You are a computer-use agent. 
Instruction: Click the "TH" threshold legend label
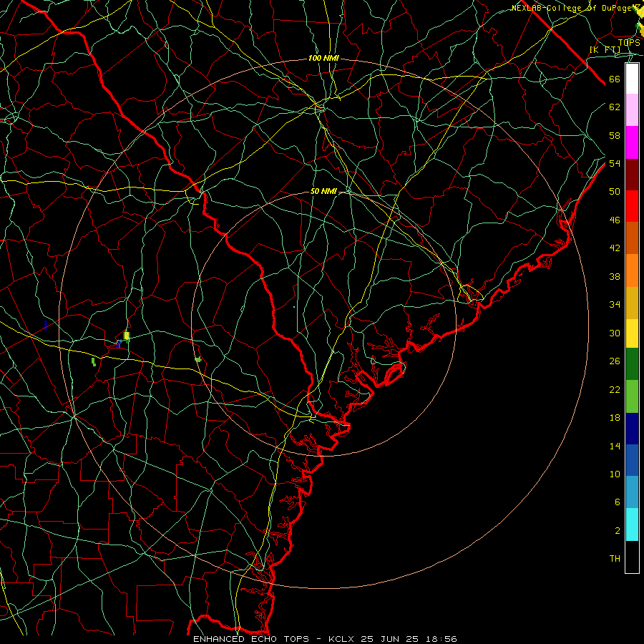[615, 559]
